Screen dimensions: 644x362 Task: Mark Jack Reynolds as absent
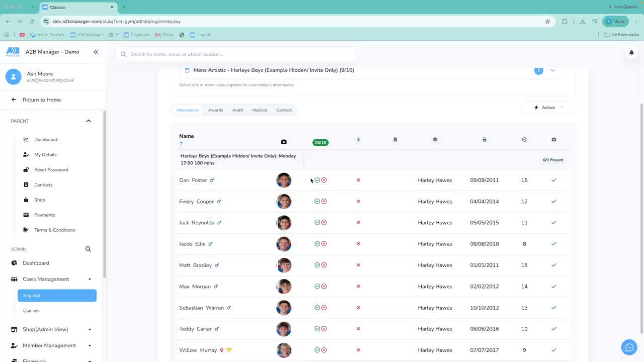coord(324,223)
